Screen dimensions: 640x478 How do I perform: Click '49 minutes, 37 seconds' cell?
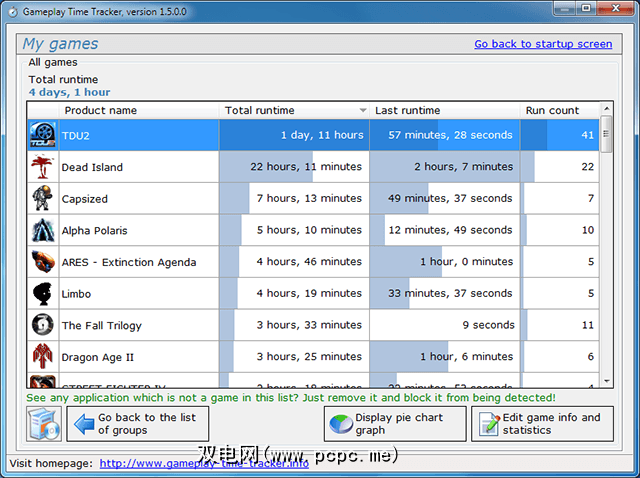point(444,198)
